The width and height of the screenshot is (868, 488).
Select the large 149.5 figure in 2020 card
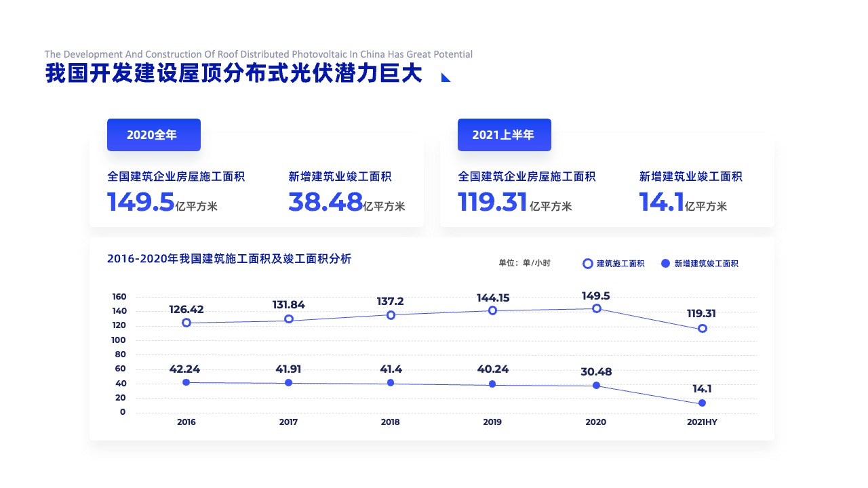pos(141,202)
